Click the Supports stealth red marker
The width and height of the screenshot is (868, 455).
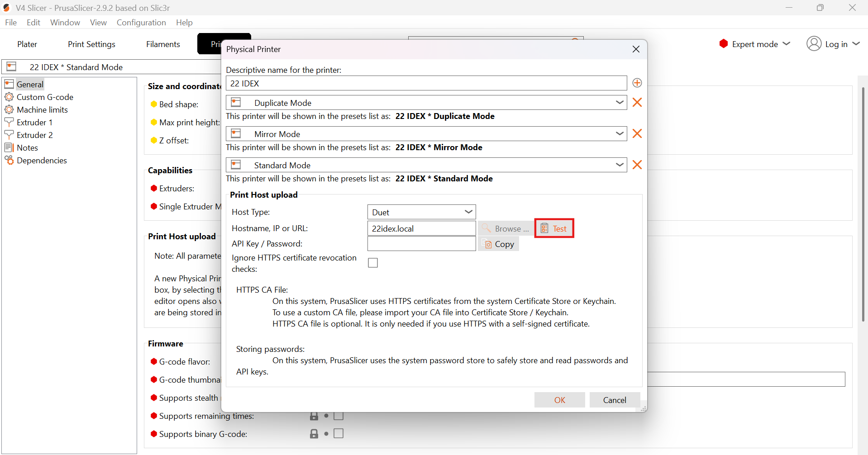[x=154, y=398]
